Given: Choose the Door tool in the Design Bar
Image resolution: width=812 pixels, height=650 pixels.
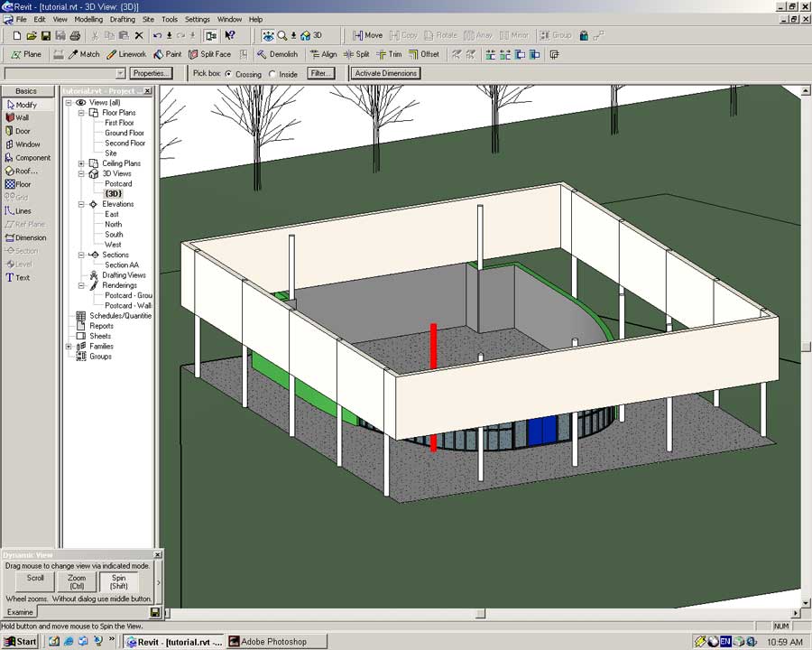Looking at the screenshot, I should (x=18, y=131).
